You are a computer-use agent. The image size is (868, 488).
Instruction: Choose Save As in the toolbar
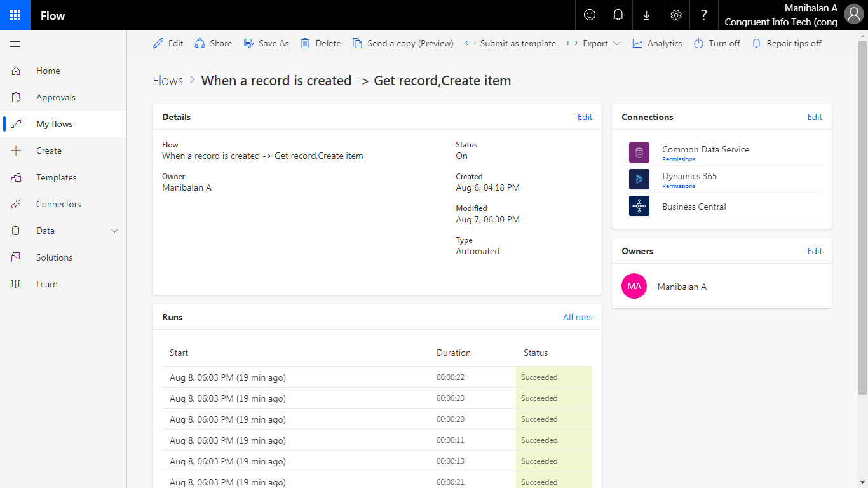[266, 43]
